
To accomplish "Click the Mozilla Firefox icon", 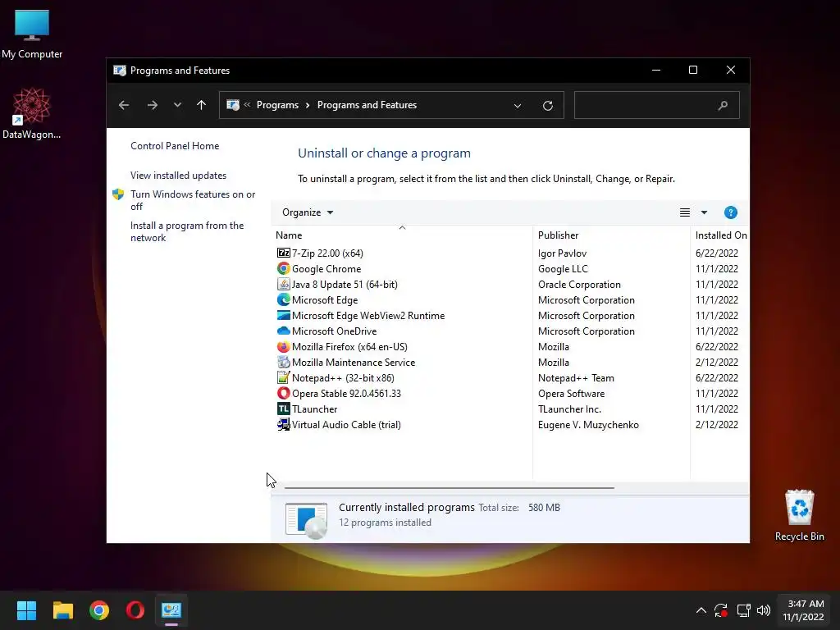I will coord(283,347).
